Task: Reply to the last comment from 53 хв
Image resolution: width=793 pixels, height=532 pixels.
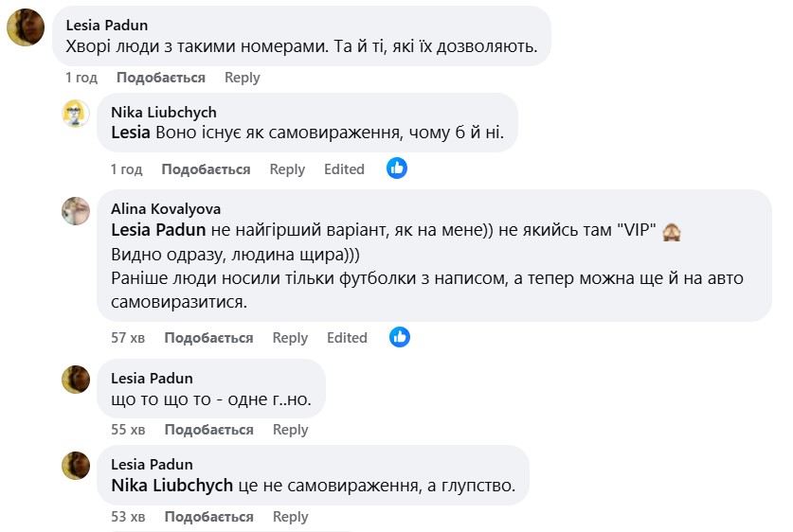Action: (x=290, y=517)
